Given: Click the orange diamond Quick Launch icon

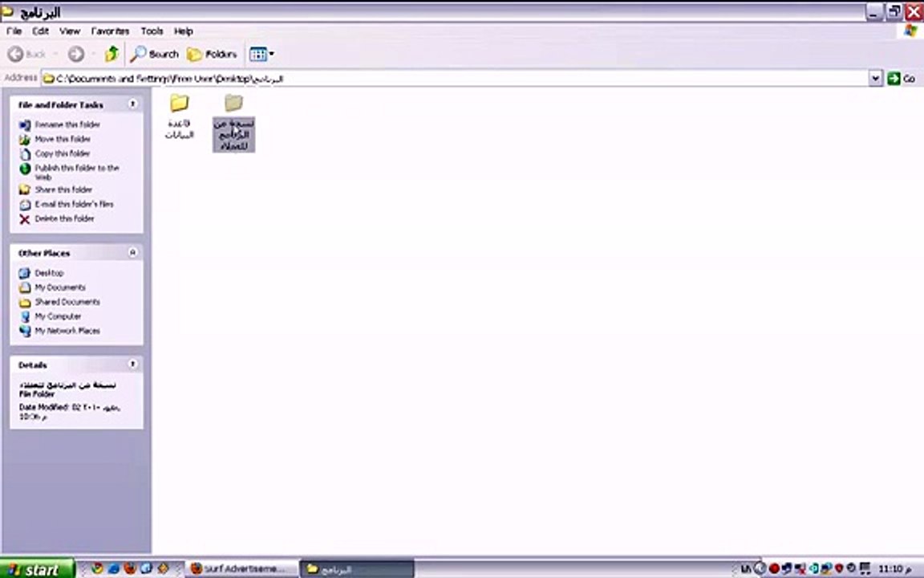Looking at the screenshot, I should [x=164, y=568].
